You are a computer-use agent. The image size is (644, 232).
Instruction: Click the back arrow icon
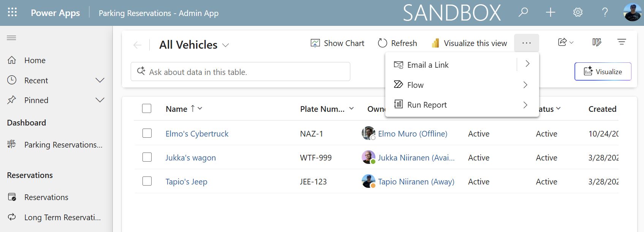pyautogui.click(x=138, y=45)
